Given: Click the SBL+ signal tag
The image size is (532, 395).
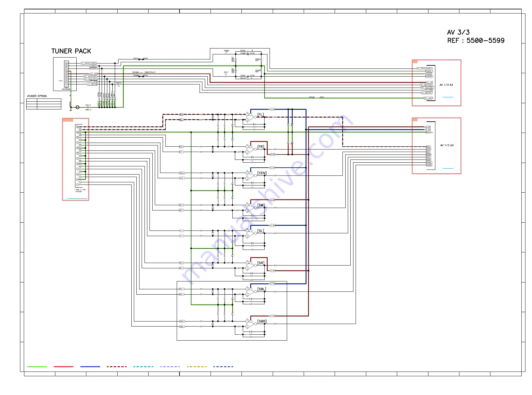Looking at the screenshot, I should [x=181, y=289].
